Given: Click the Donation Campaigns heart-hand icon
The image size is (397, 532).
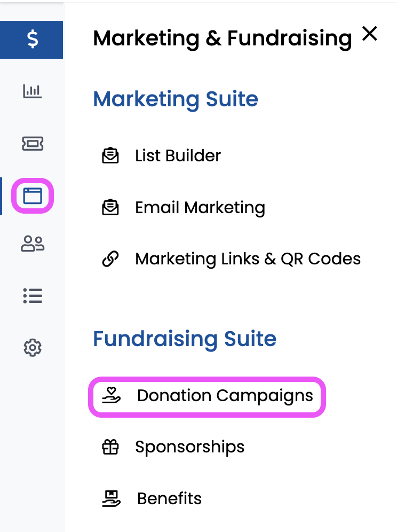Looking at the screenshot, I should (112, 396).
